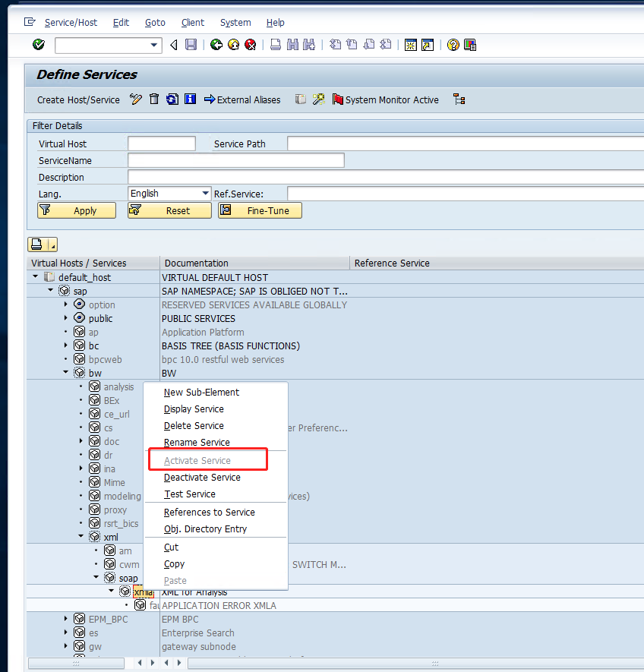The image size is (644, 672).
Task: Click the blue Information icon
Action: coord(191,99)
